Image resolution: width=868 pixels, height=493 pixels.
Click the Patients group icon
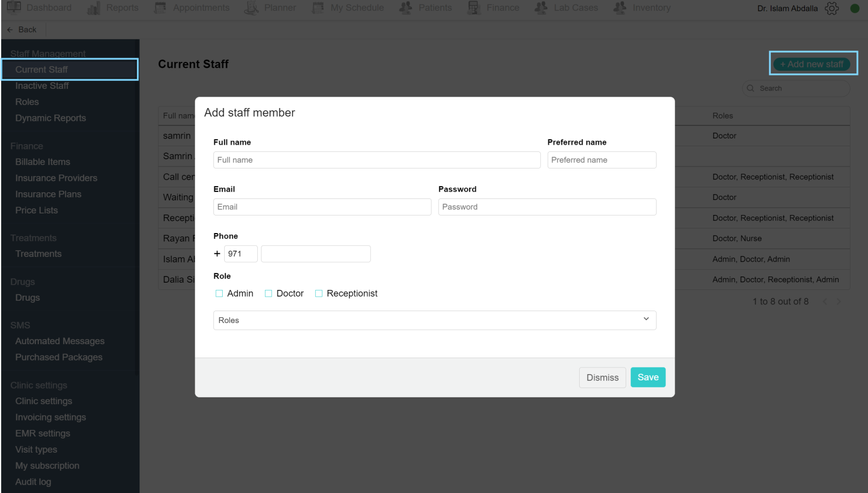(x=406, y=8)
